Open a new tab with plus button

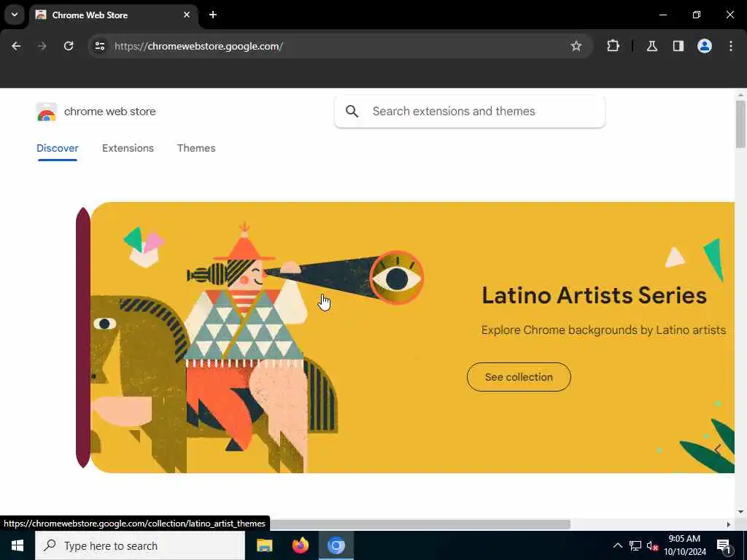[x=213, y=15]
